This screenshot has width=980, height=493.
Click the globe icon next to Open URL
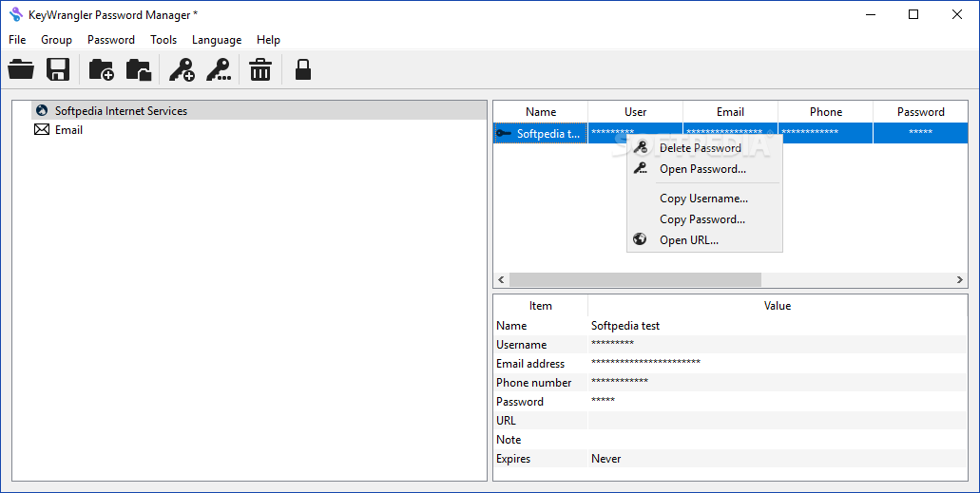[640, 238]
